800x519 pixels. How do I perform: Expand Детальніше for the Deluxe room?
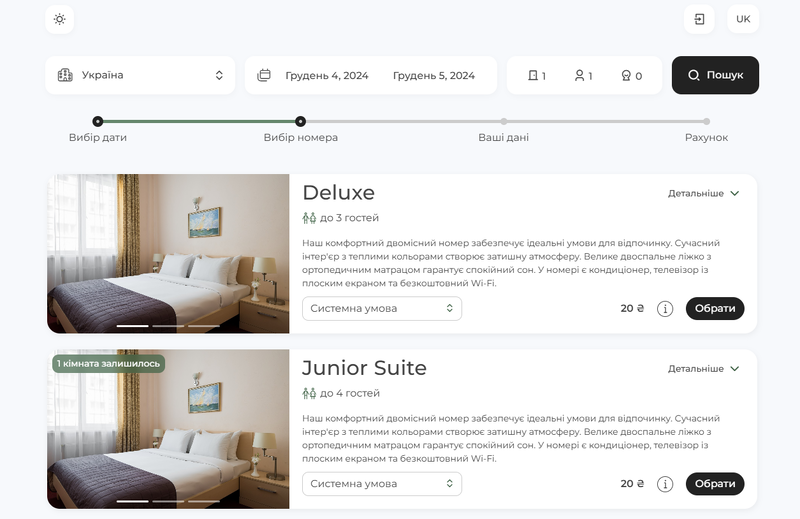[704, 193]
